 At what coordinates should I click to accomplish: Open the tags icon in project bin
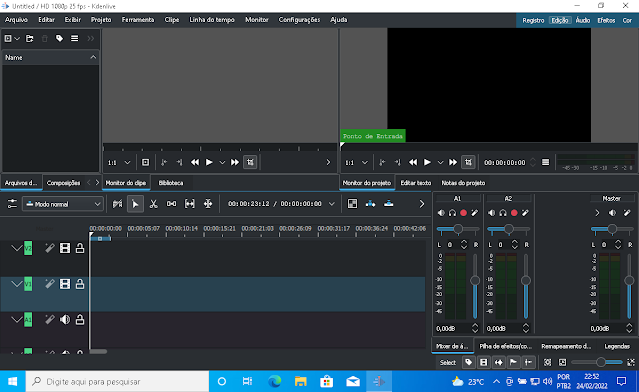pyautogui.click(x=59, y=38)
